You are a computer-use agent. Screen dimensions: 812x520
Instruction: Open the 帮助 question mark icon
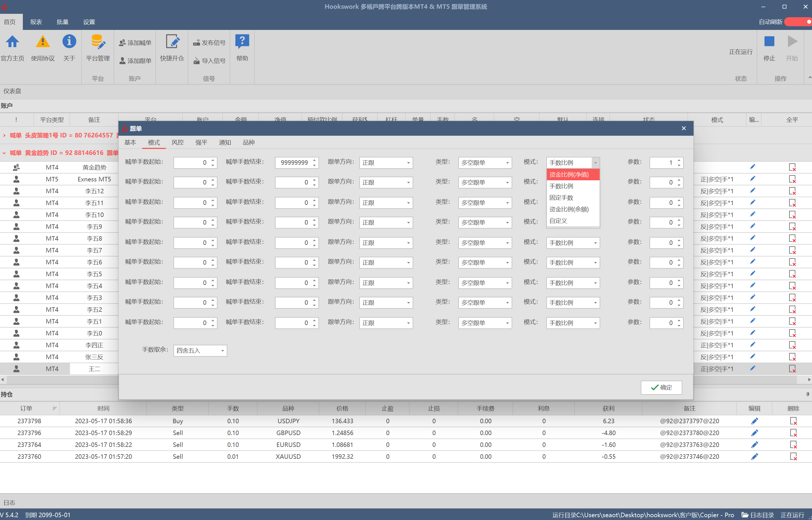pos(242,42)
